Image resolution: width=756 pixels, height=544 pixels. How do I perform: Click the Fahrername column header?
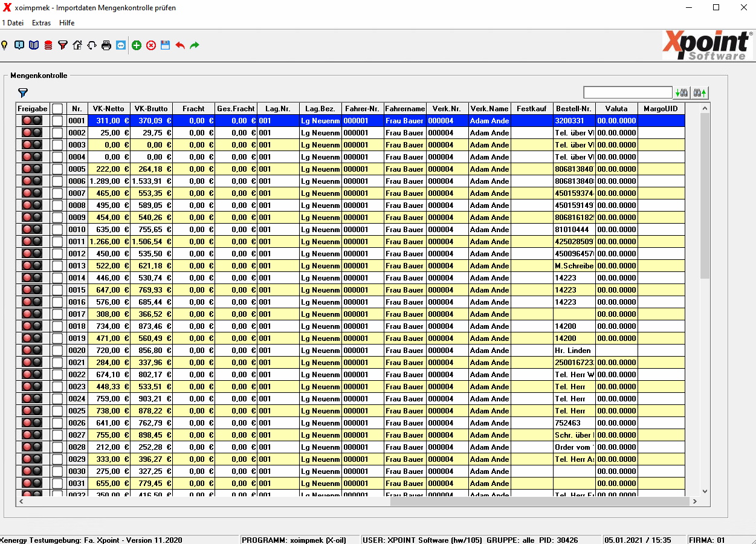(x=405, y=109)
